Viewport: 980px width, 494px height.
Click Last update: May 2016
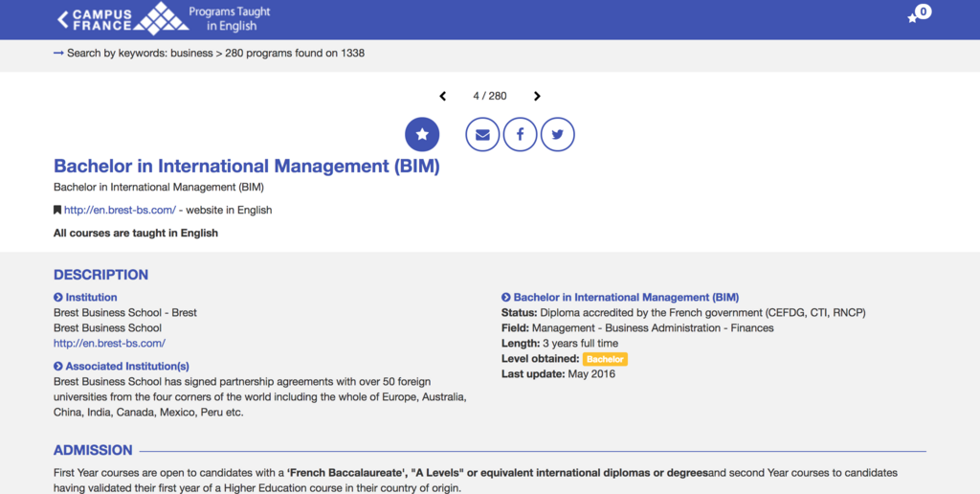pos(558,374)
